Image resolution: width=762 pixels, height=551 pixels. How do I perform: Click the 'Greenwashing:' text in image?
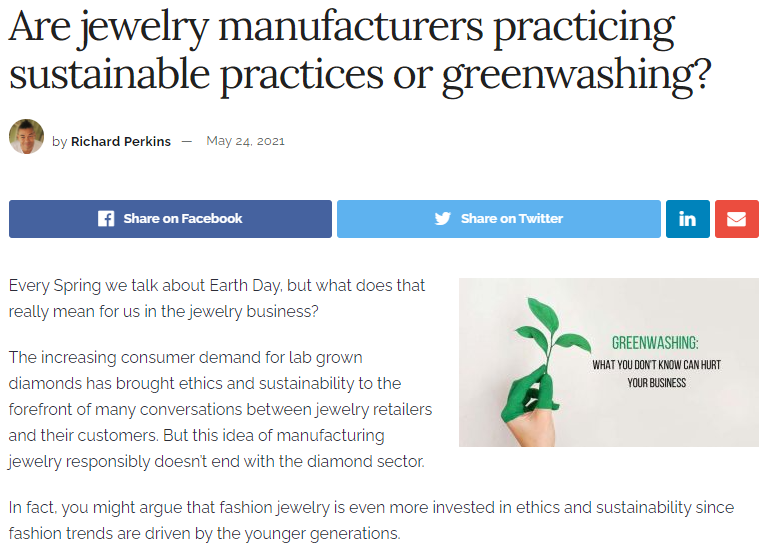click(x=655, y=343)
